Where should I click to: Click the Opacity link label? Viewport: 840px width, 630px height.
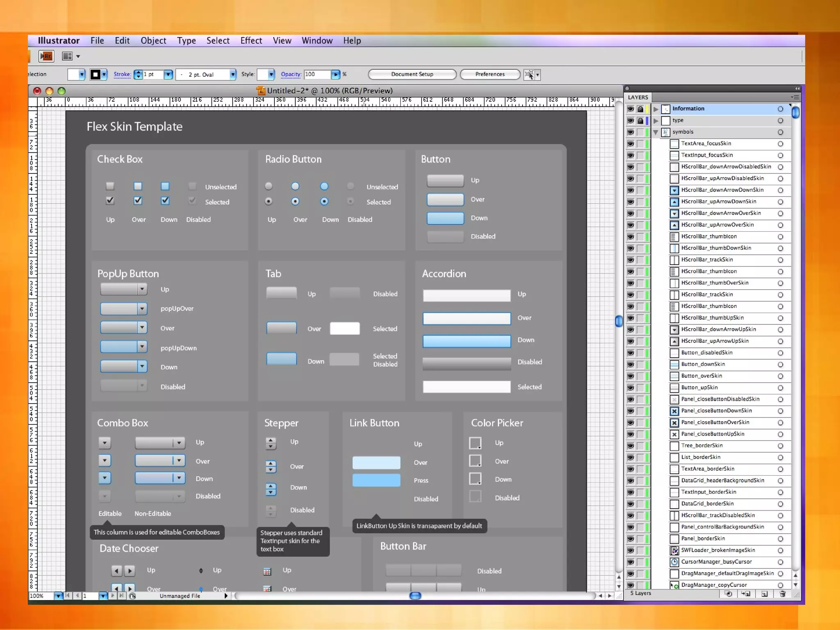click(291, 75)
